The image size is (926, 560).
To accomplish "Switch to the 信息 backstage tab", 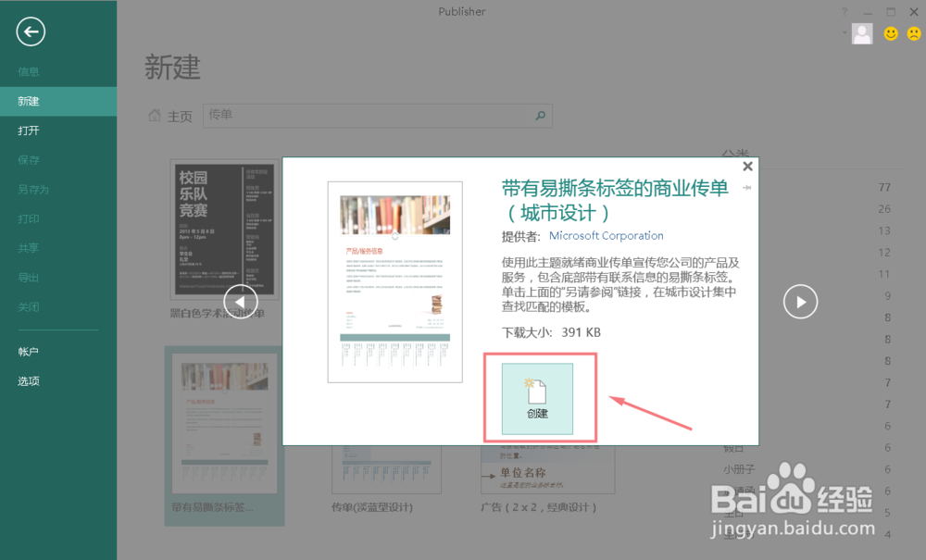I will click(28, 71).
